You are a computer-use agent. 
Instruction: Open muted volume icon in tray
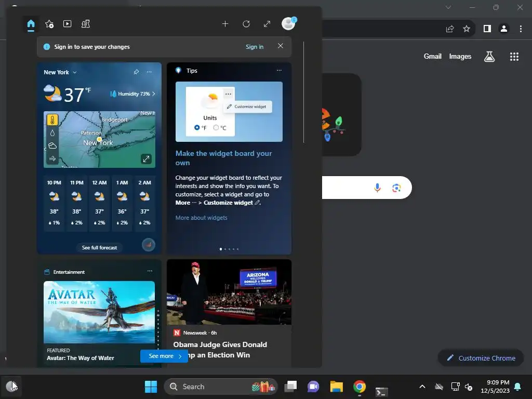[469, 387]
